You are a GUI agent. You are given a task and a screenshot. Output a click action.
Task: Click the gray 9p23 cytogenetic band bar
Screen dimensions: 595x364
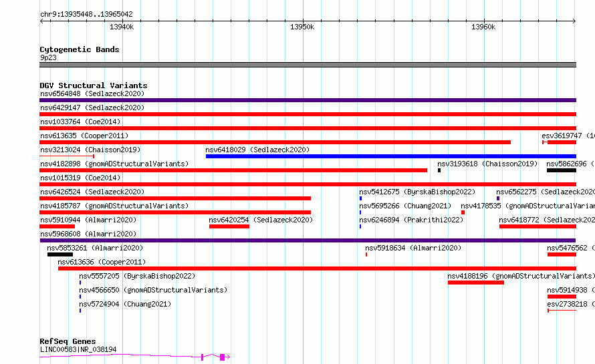(308, 65)
